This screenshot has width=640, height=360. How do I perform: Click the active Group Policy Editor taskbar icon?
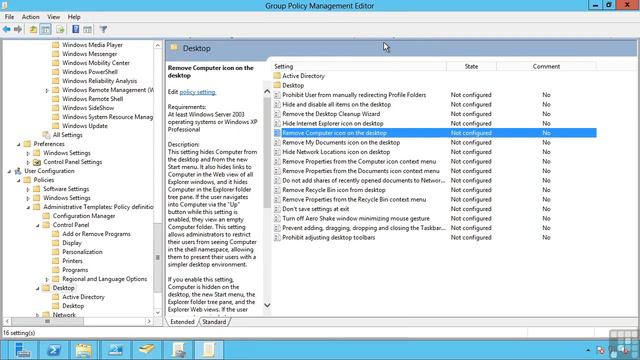pos(209,350)
